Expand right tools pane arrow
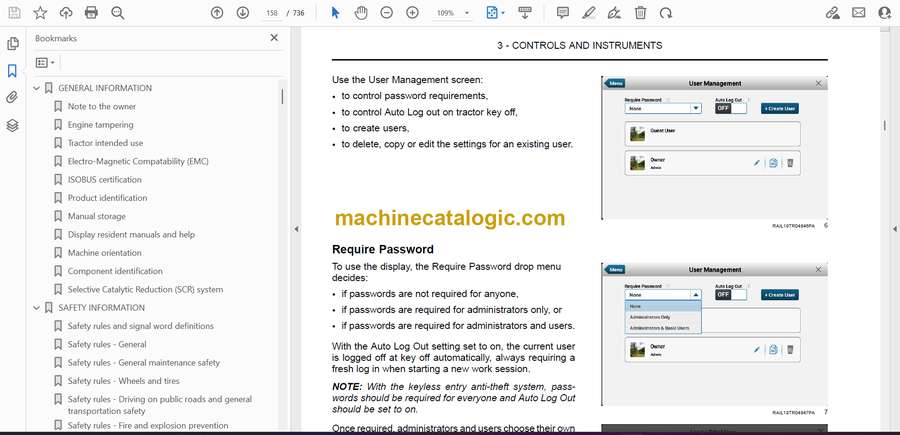900x435 pixels. click(894, 229)
